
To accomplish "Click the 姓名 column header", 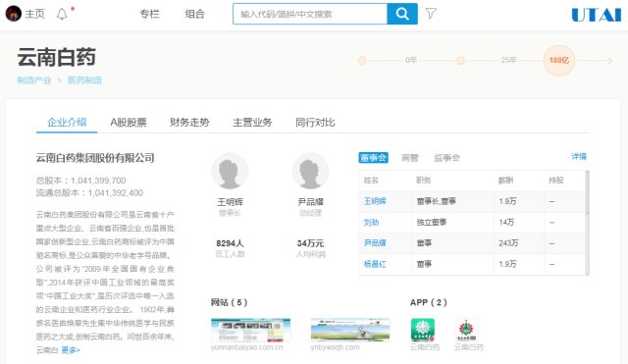I will 371,181.
